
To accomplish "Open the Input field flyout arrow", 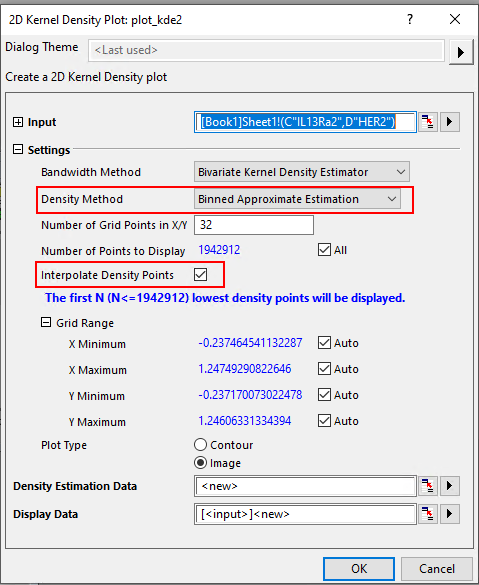I will (x=450, y=122).
